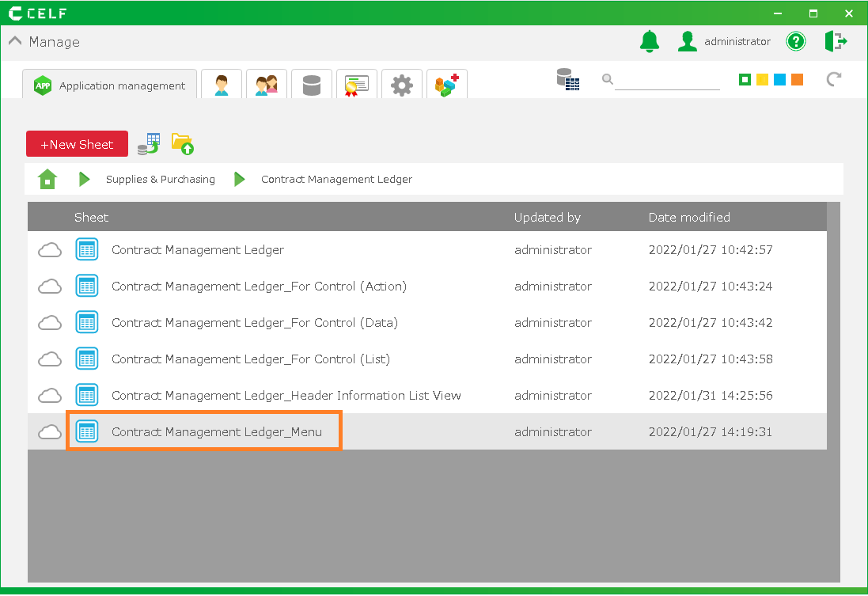Open the license certificate tab
Screen dimensions: 868x596
(357, 85)
